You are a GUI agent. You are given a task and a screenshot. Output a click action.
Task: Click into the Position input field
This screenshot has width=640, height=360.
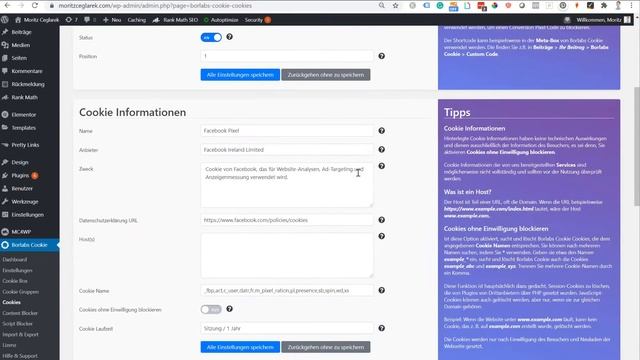point(287,56)
